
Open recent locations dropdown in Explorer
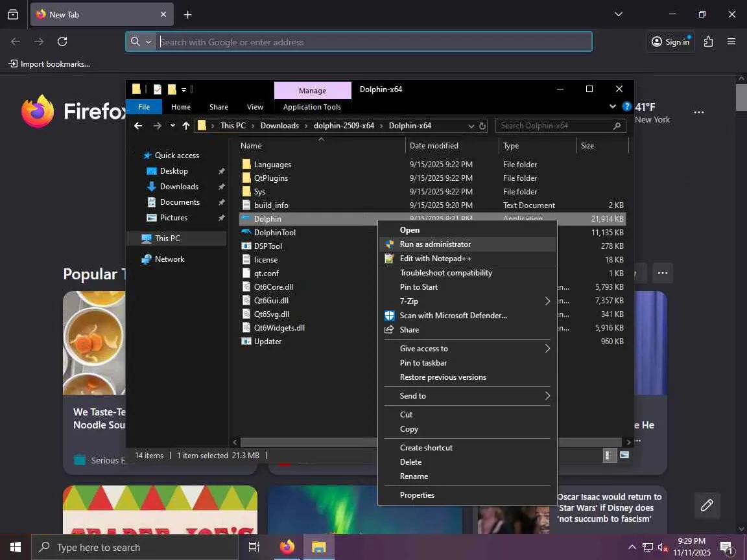pos(172,126)
